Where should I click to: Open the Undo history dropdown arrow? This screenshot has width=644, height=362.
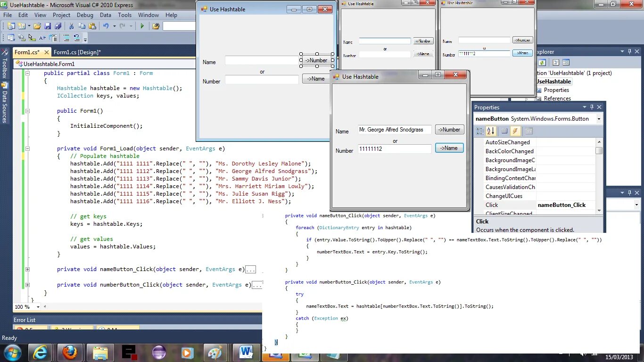(114, 26)
